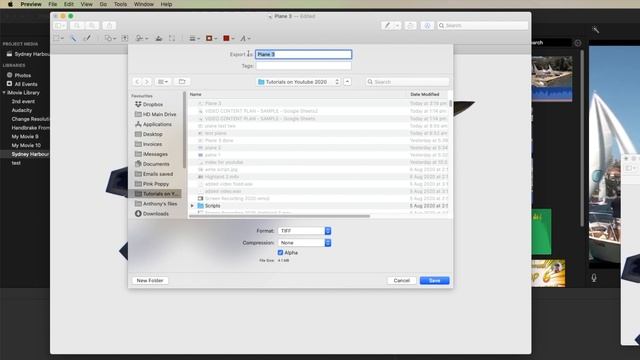Click the New Folder button

pos(150,280)
